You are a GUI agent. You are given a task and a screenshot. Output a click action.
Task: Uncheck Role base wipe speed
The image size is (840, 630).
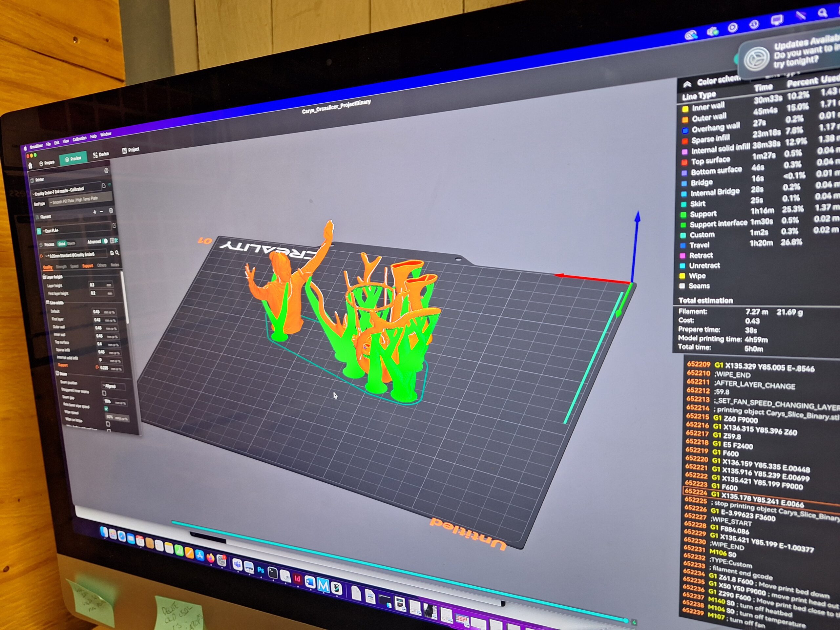(106, 409)
